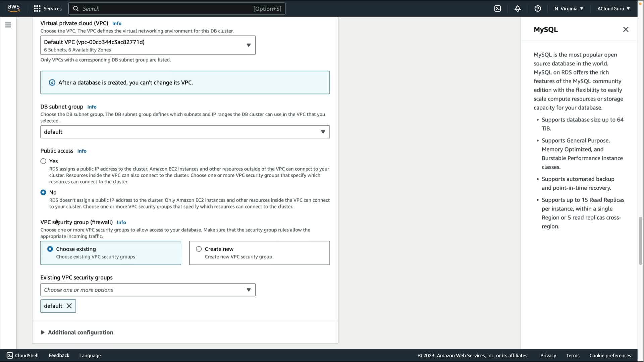644x362 pixels.
Task: Click the AWS logo home icon
Action: click(x=13, y=8)
